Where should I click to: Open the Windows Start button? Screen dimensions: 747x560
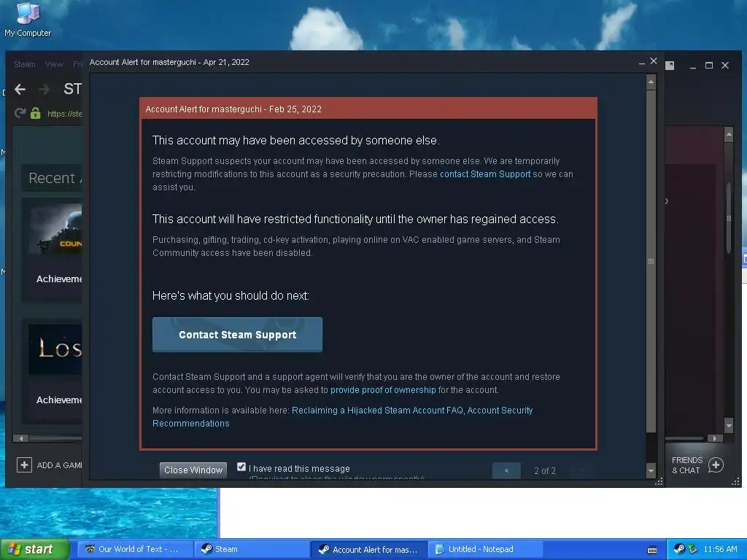click(x=35, y=549)
